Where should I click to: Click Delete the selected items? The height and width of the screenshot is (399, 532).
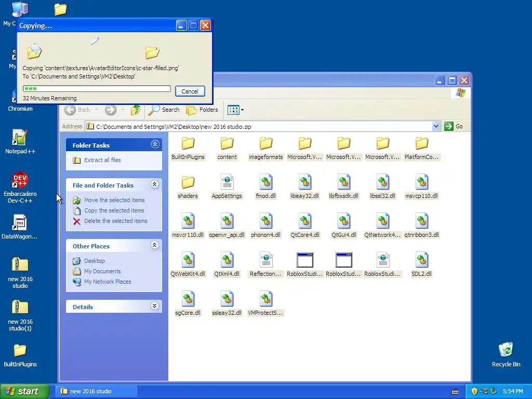click(115, 221)
